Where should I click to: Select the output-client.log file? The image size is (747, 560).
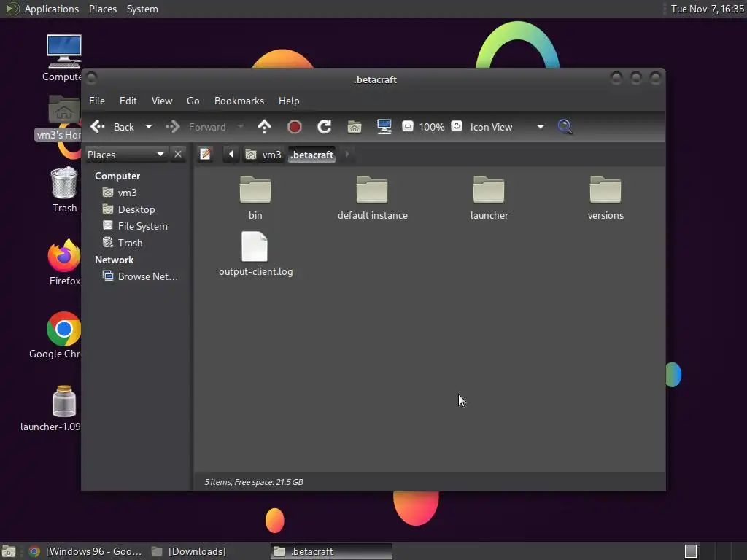pos(256,254)
